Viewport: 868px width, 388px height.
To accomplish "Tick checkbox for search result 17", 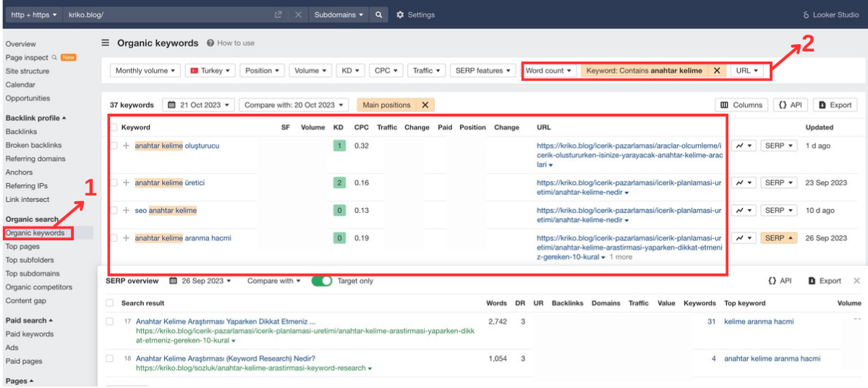I will tap(110, 321).
